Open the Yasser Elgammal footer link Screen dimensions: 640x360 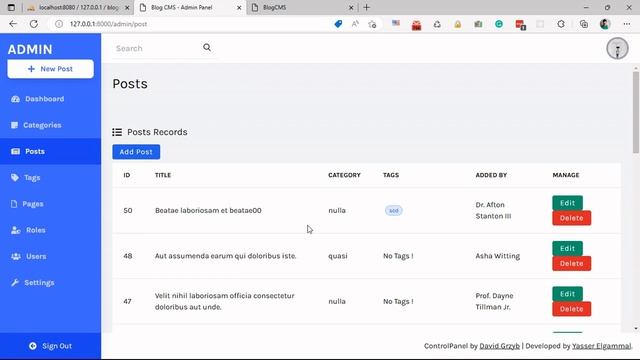pos(601,346)
